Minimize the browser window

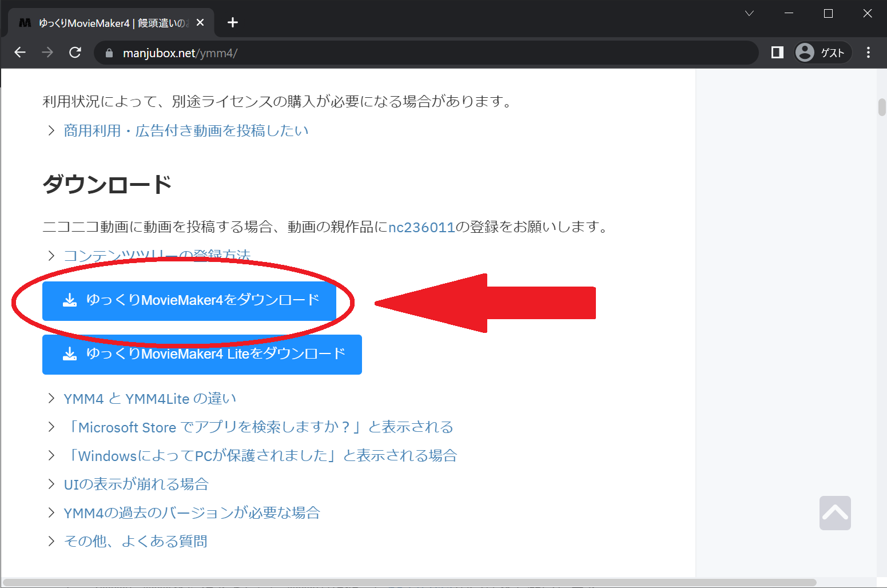pos(789,14)
